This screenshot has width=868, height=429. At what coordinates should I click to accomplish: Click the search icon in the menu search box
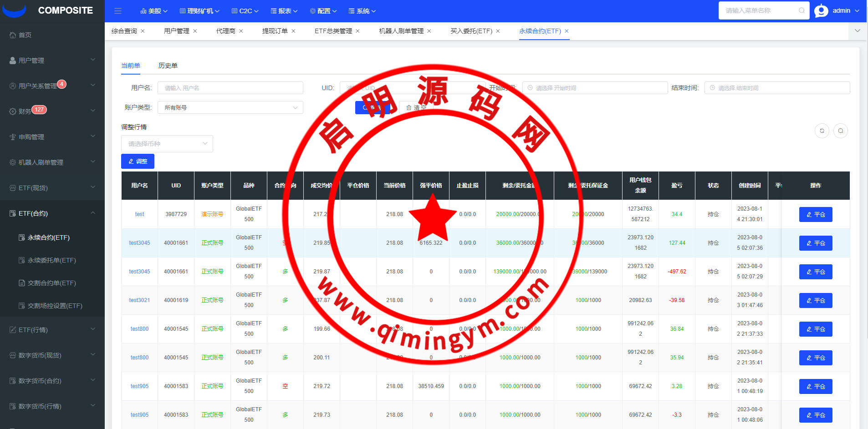click(x=801, y=10)
